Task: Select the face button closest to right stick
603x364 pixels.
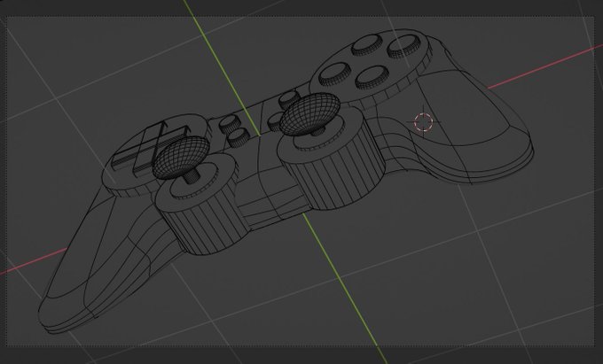Action: pos(333,74)
